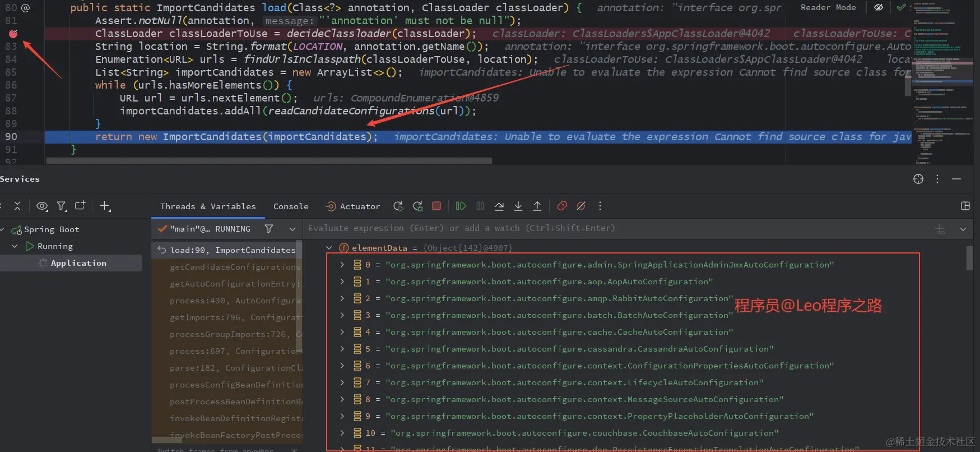Rerun the Application with the rerun icon
Viewport: 980px width, 452px height.
(398, 206)
